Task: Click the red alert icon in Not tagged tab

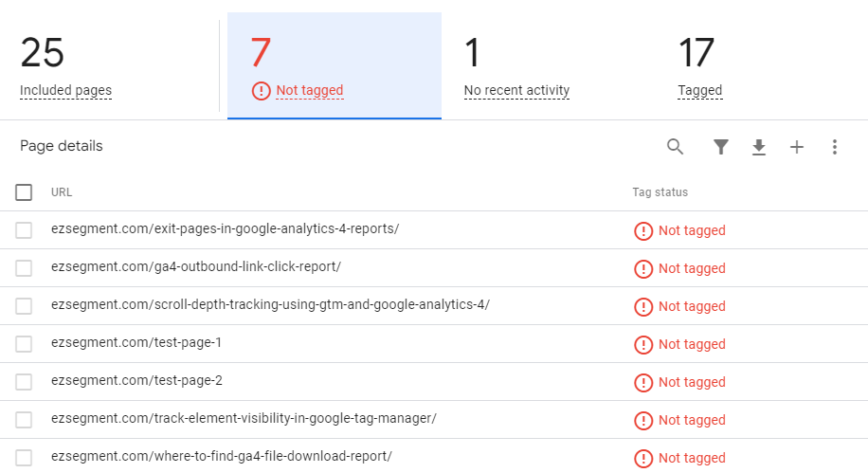Action: tap(261, 91)
